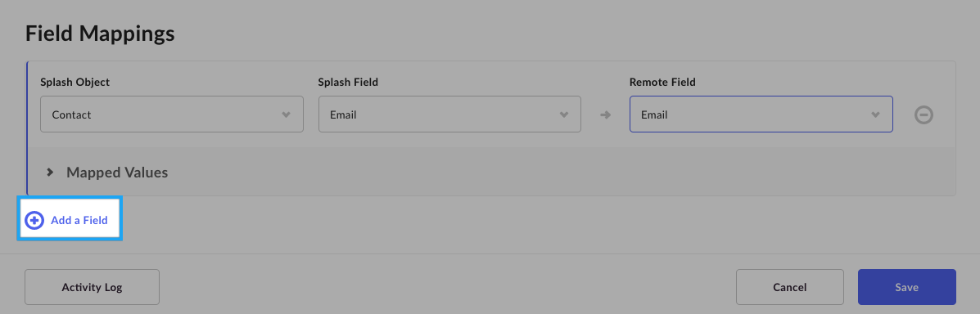Open the Splash Object Contact dropdown
This screenshot has width=980, height=314.
172,114
